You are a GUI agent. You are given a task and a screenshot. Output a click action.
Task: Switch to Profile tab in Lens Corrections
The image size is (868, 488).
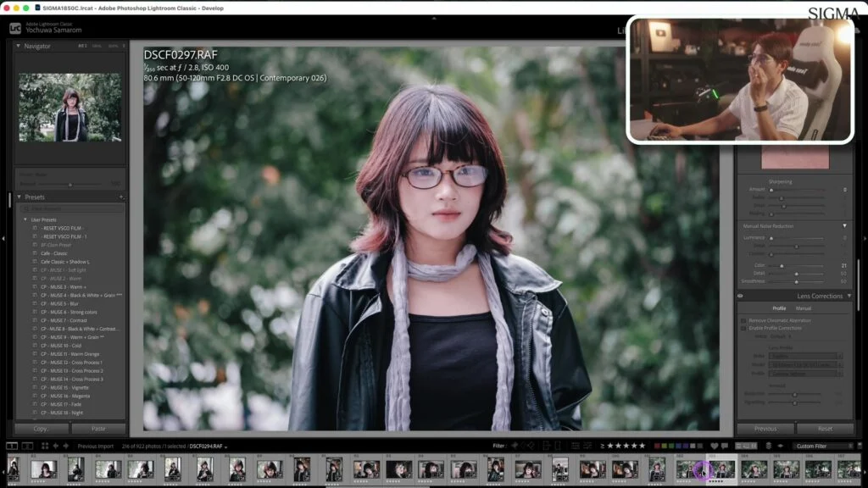tap(779, 308)
